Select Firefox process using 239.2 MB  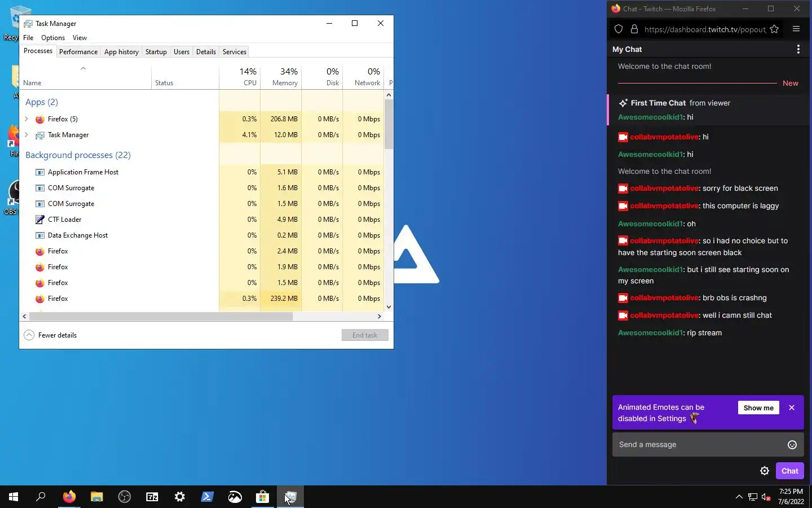coord(202,299)
